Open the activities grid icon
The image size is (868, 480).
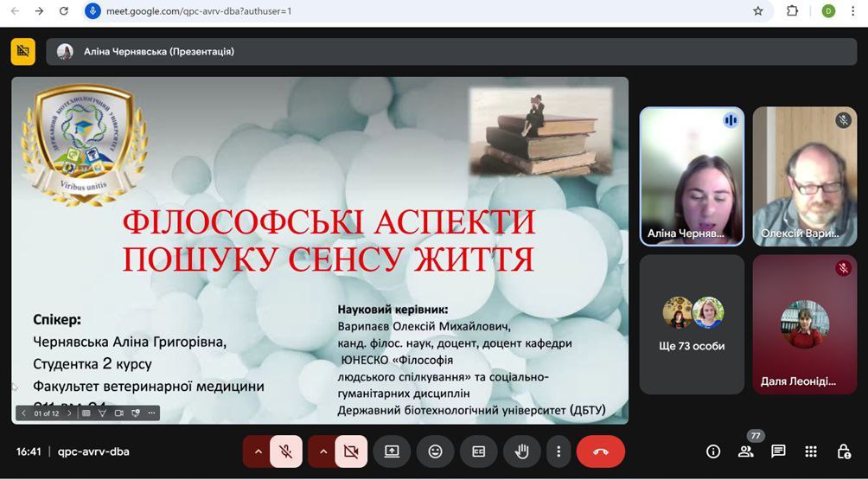point(811,451)
